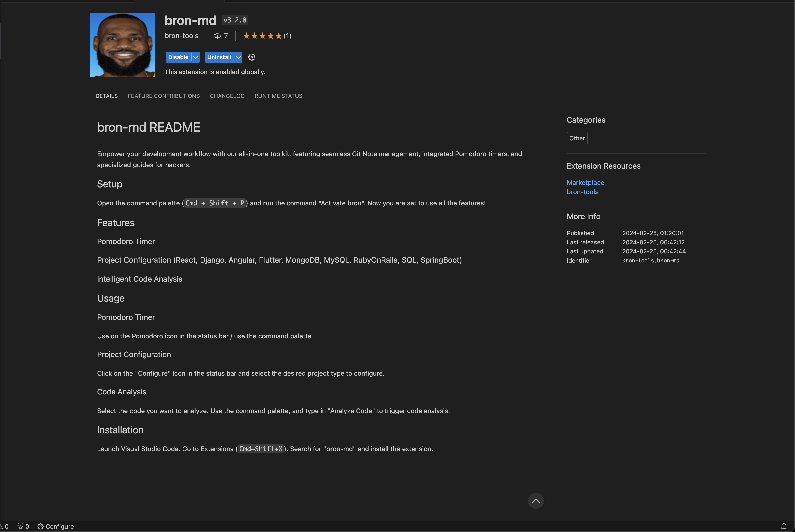Click the ports broadcast icon in status bar

[x=20, y=526]
